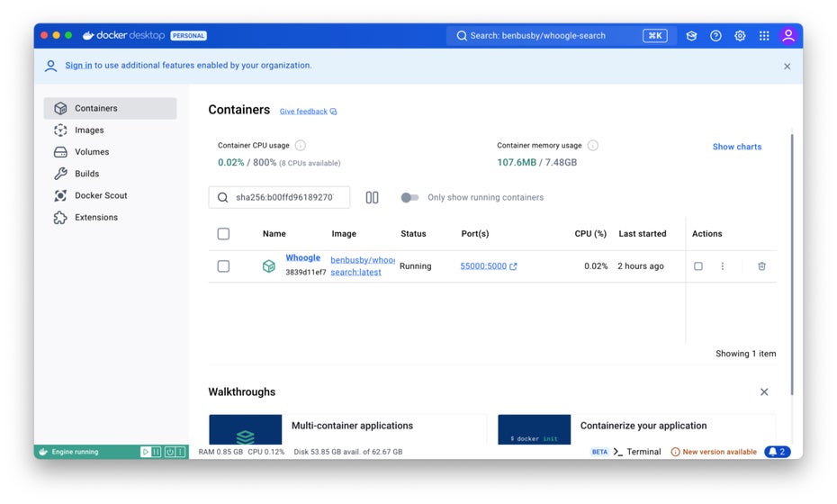Click the search bar in header
837x504 pixels.
[x=562, y=36]
